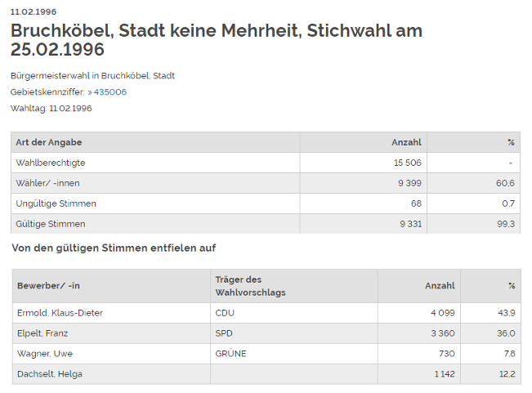Open the 435006 Gebietskennziffer link
The height and width of the screenshot is (393, 532).
110,92
